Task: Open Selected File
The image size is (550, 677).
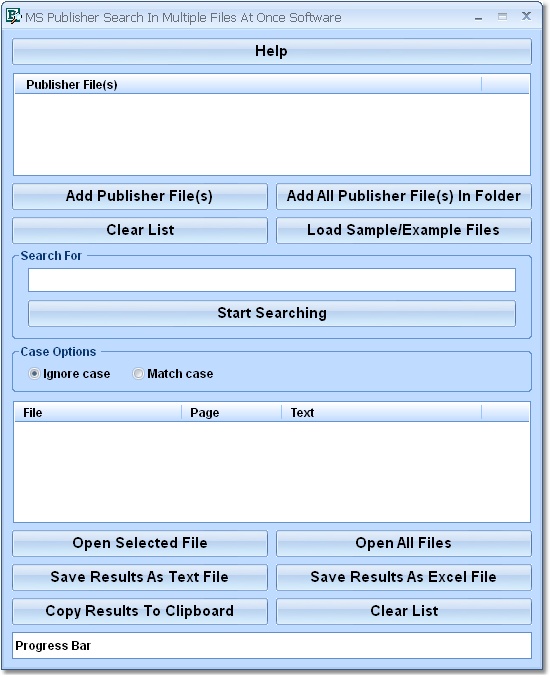Action: tap(140, 543)
